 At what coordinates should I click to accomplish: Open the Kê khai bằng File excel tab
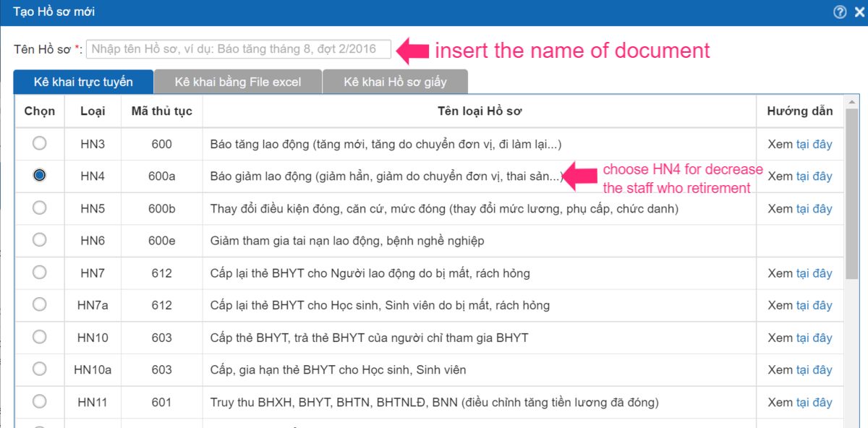point(238,82)
